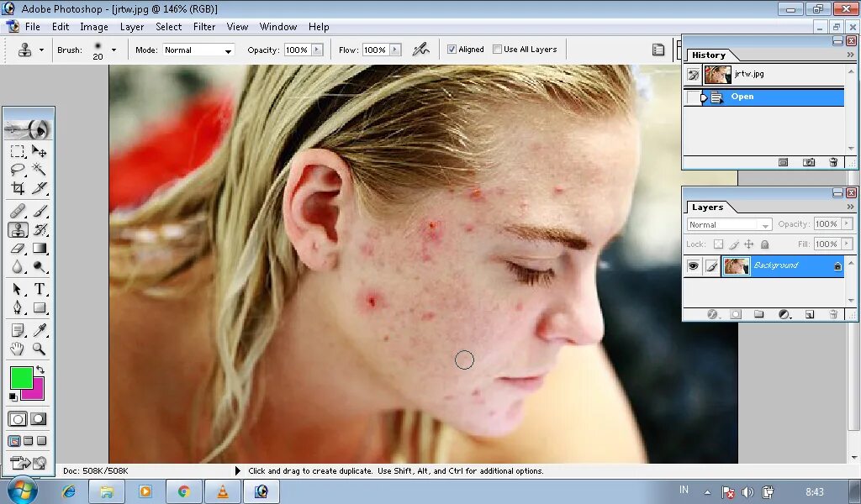Viewport: 861px width, 504px height.
Task: Switch to Full Screen Mode with Menu Bar
Action: [x=28, y=441]
